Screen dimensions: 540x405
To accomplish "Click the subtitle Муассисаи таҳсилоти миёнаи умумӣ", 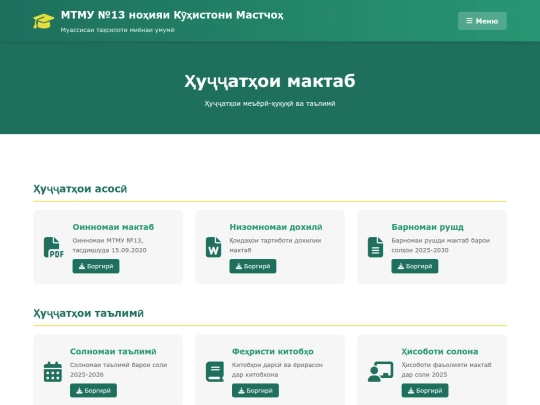I will coord(117,30).
